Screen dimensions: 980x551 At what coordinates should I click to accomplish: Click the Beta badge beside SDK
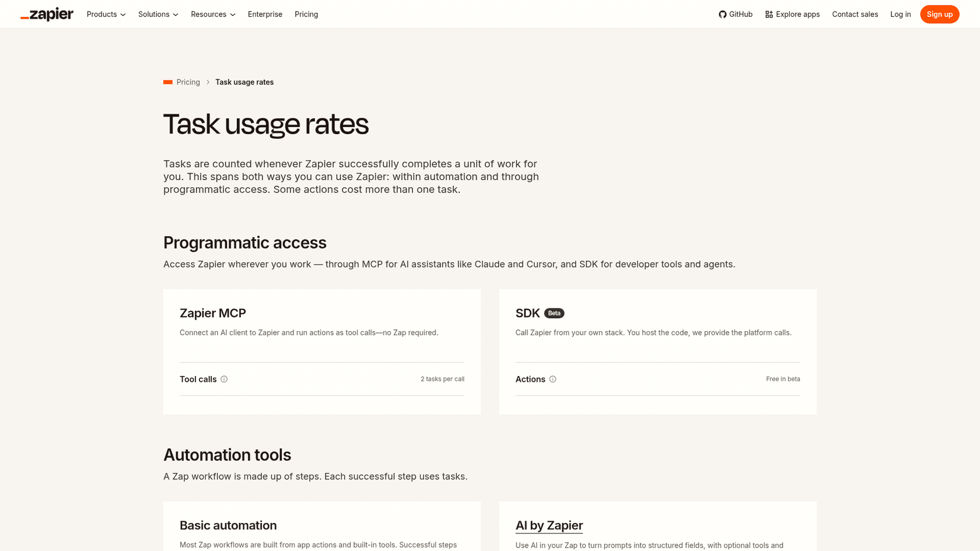(554, 313)
